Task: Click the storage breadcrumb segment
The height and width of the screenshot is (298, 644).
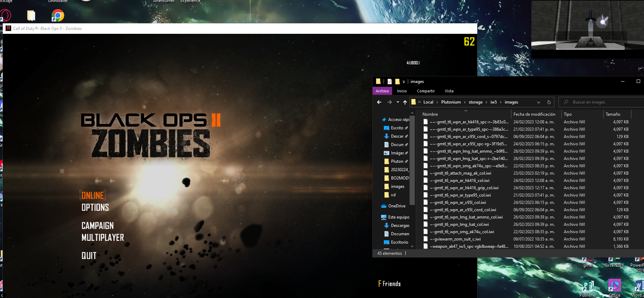Action: pos(475,102)
